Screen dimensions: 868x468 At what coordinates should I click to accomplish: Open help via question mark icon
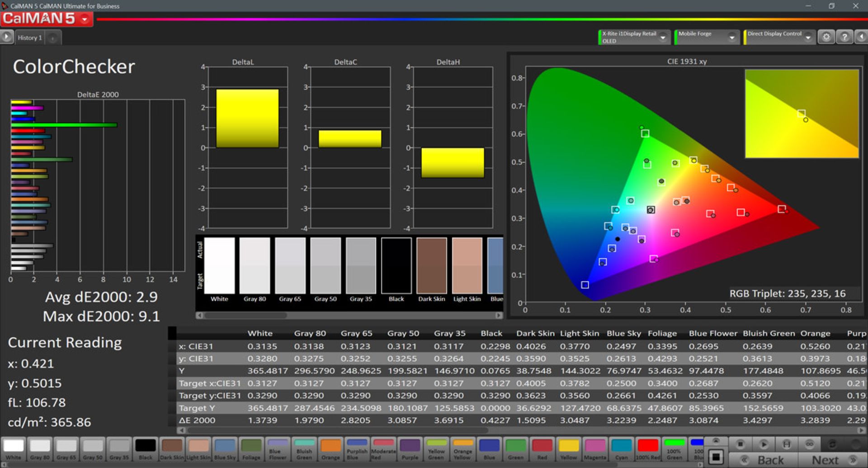(844, 37)
